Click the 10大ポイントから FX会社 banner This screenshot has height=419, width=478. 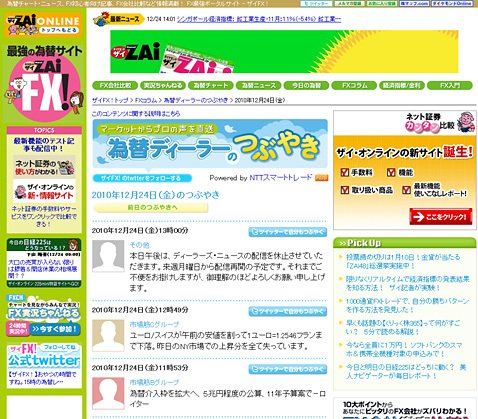(x=405, y=409)
